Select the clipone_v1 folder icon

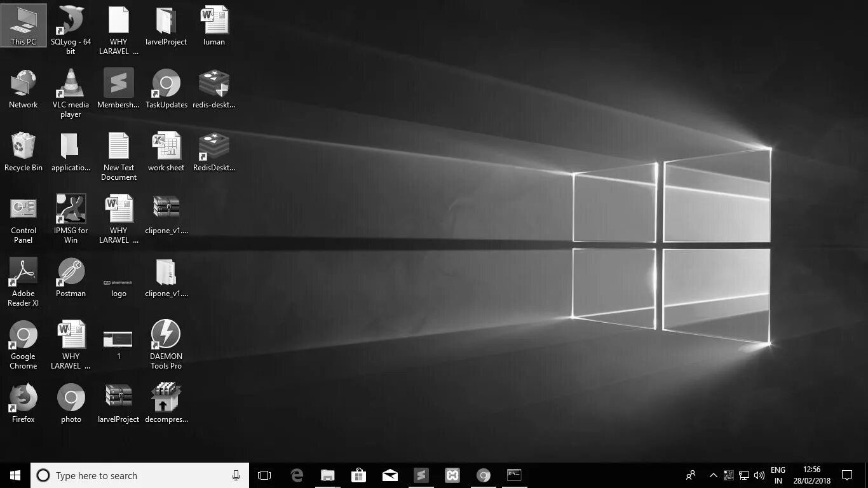tap(166, 277)
